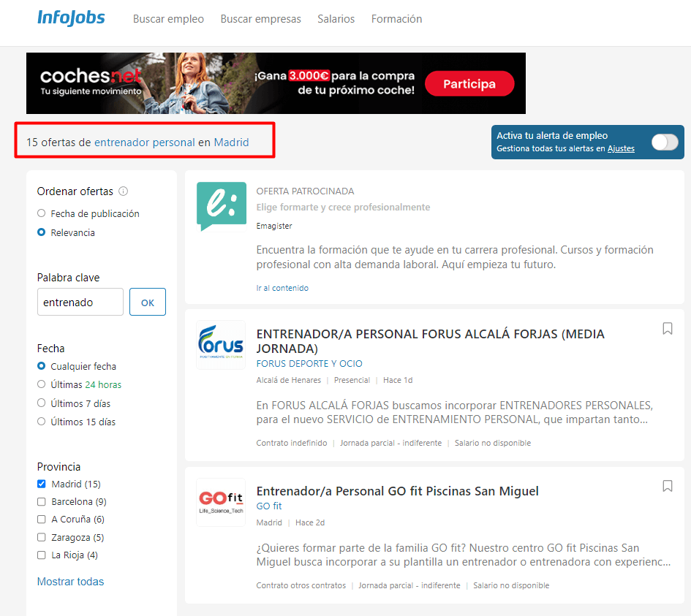Click 'Alcalá de Henares' location text

(x=289, y=380)
